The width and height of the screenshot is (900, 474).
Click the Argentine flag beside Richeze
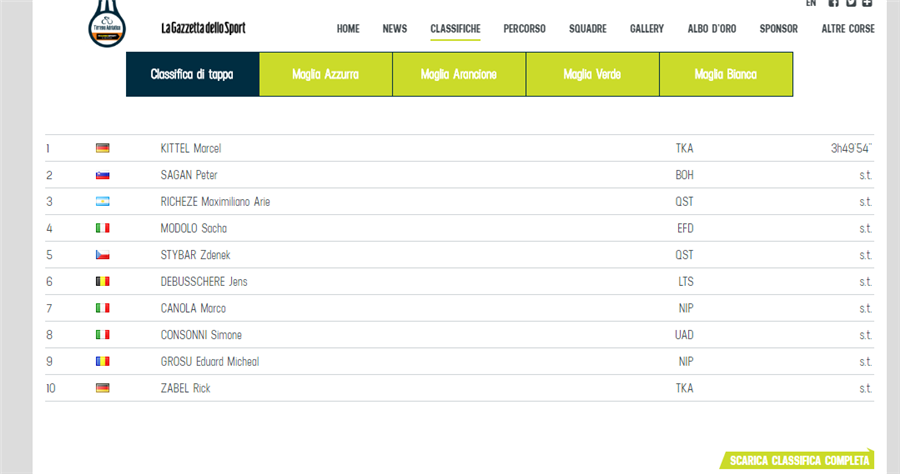coord(102,201)
